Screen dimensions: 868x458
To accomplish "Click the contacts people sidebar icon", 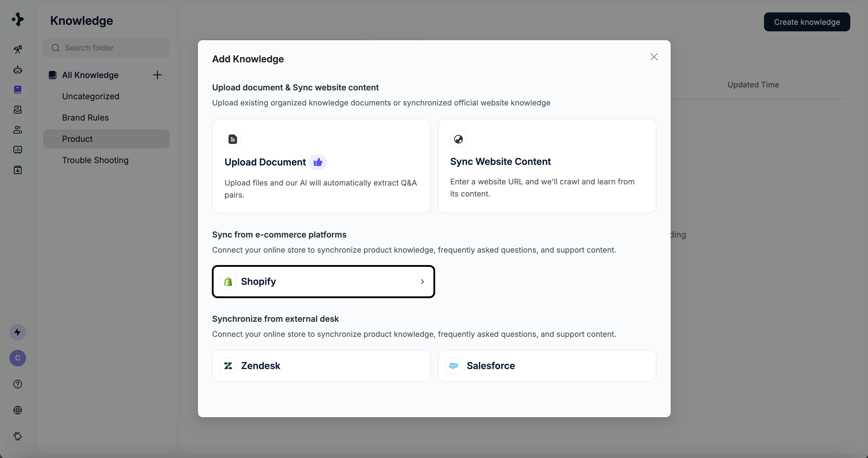I will coord(17,130).
